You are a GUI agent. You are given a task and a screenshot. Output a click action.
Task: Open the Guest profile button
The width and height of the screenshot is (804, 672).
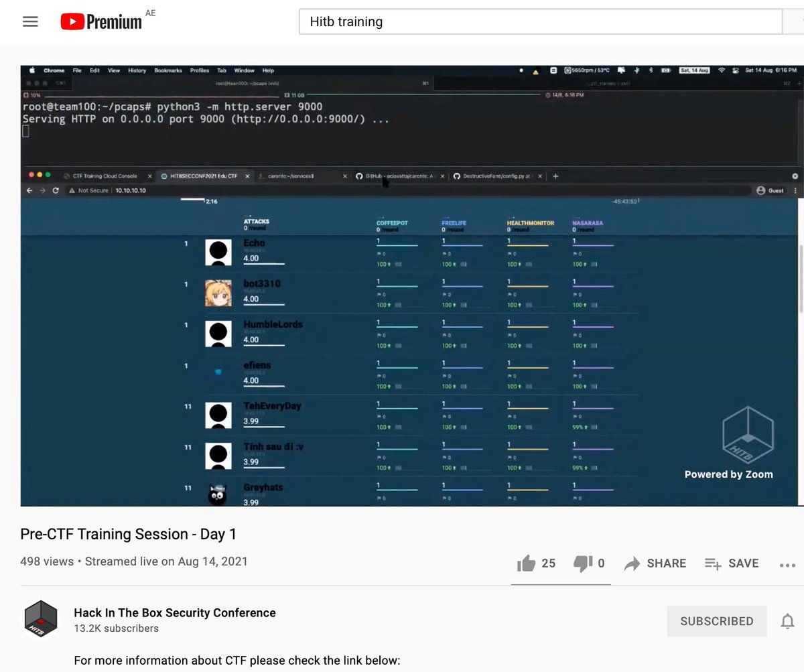(770, 191)
